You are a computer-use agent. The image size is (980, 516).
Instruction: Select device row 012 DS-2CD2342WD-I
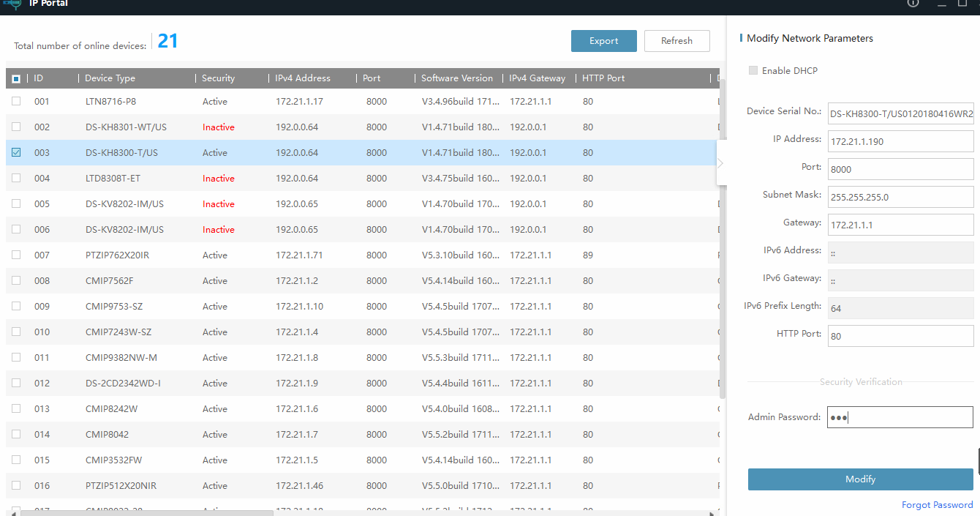(293, 384)
